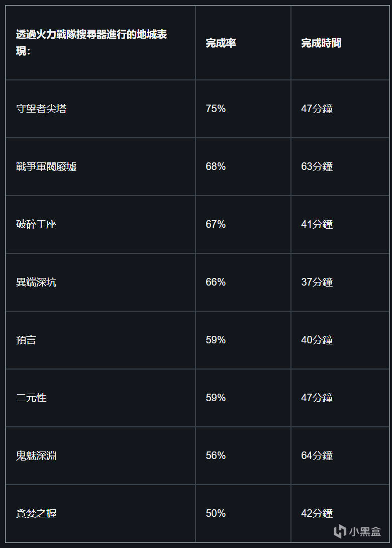Select the 完成率 column header
Screen dimensions: 392x548
click(x=221, y=43)
